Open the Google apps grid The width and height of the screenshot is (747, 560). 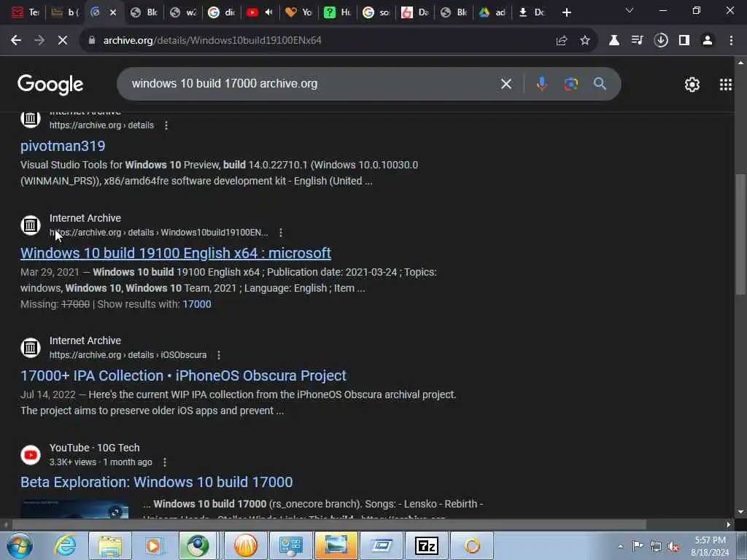click(726, 85)
